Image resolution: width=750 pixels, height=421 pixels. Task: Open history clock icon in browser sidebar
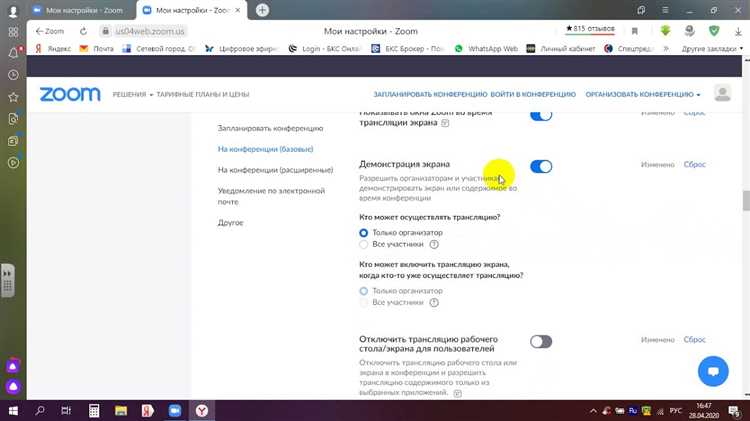[x=13, y=75]
